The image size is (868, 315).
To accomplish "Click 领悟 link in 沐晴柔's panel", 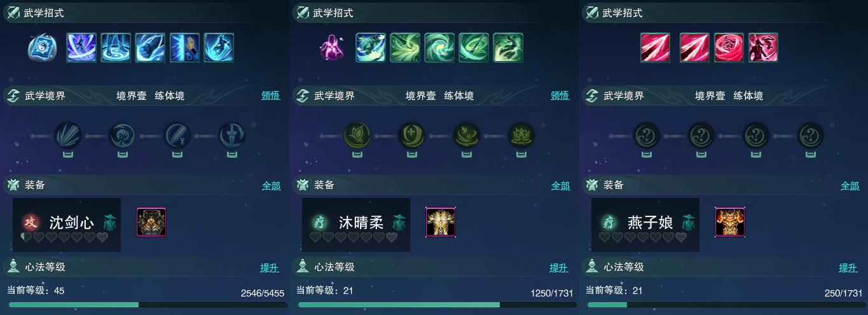I will point(560,96).
